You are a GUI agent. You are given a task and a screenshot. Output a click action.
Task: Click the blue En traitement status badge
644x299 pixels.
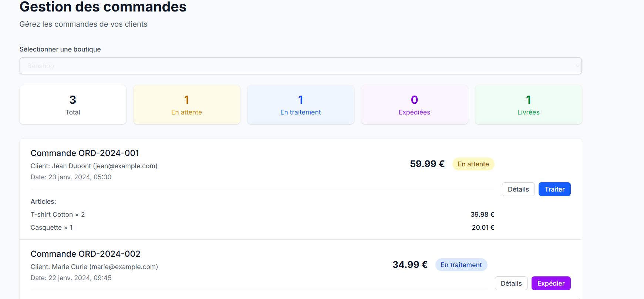click(461, 265)
